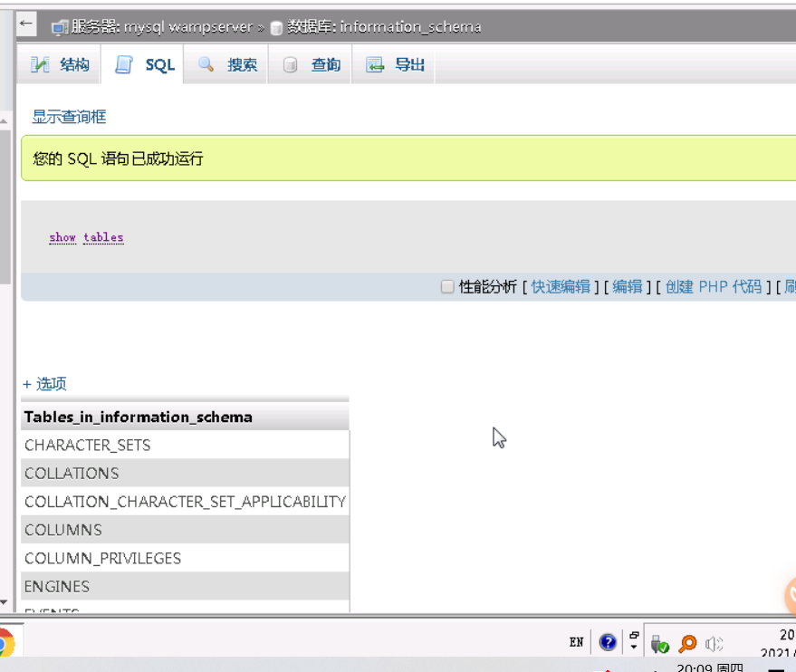Click the 'show' keyword in query

point(62,237)
